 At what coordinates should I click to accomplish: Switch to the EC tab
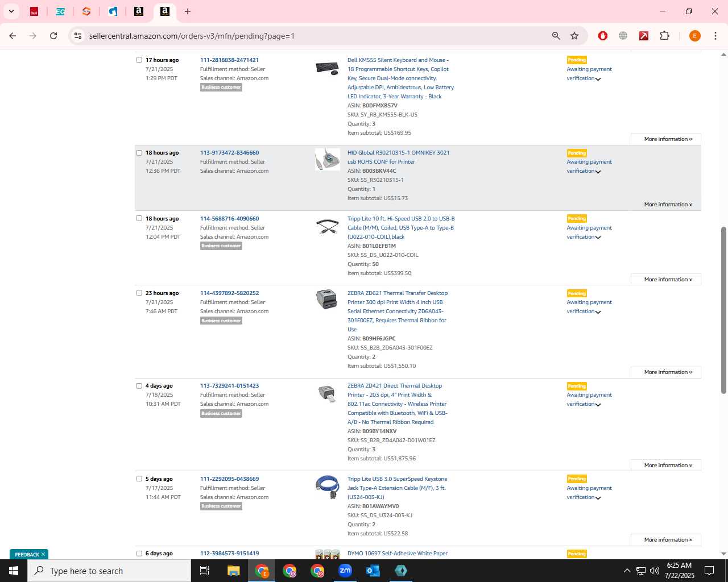(x=60, y=11)
